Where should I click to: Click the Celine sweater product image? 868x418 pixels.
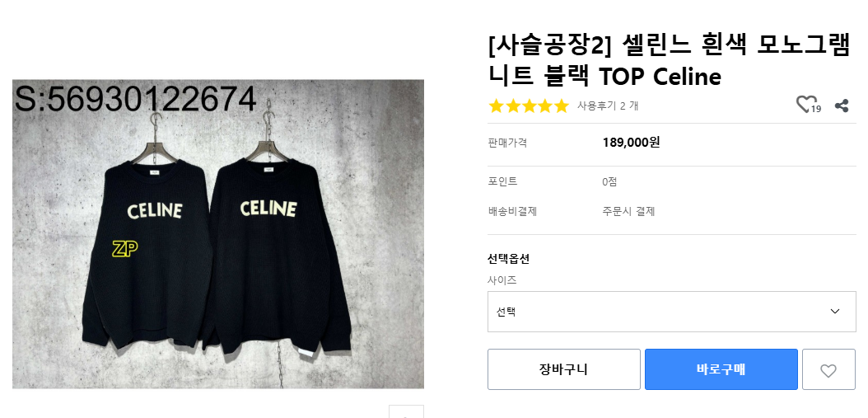coord(218,234)
